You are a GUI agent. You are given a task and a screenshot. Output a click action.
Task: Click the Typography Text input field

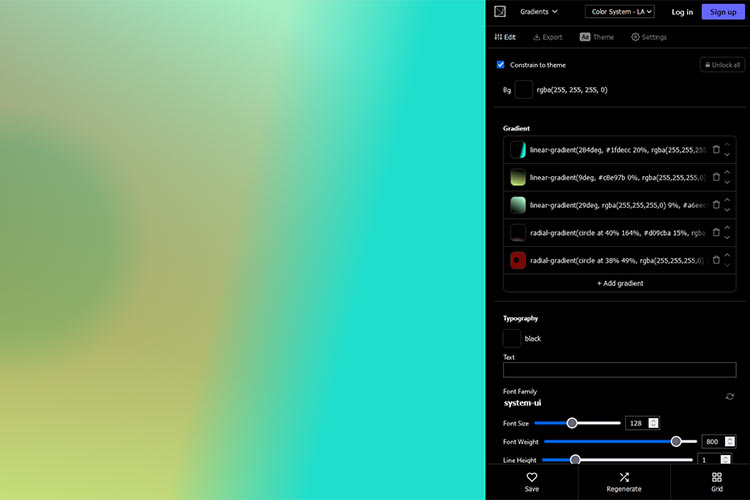point(619,370)
